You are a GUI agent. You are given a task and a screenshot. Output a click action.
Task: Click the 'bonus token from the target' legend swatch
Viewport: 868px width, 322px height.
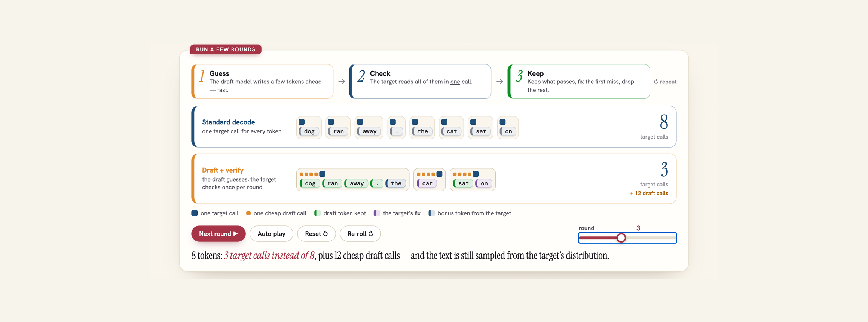[x=431, y=213]
